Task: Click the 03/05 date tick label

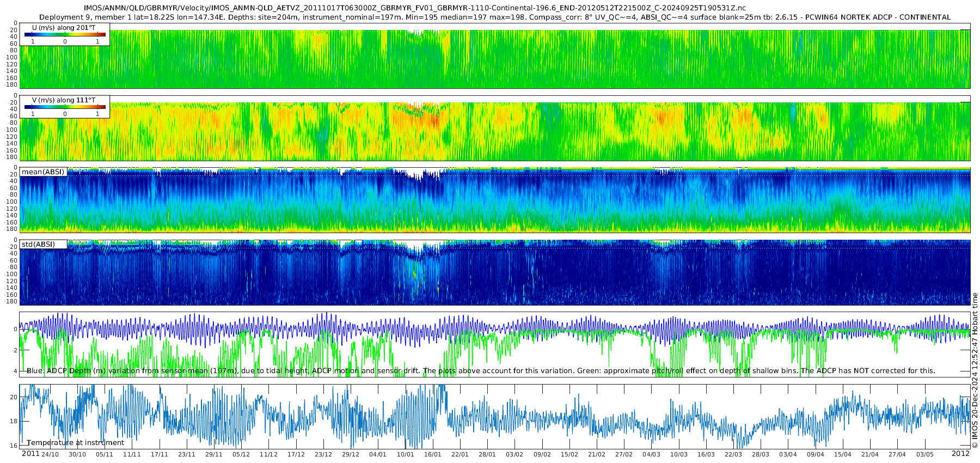Action: coord(924,455)
